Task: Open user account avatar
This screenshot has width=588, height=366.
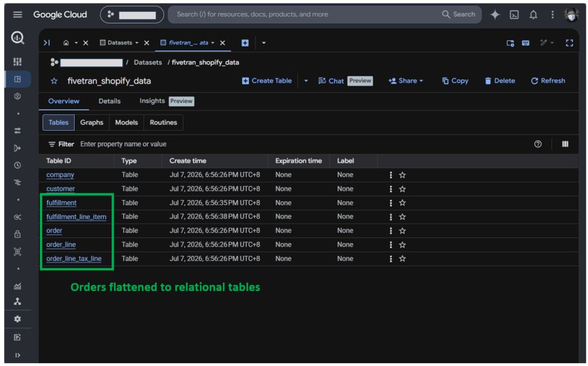Action: (571, 14)
